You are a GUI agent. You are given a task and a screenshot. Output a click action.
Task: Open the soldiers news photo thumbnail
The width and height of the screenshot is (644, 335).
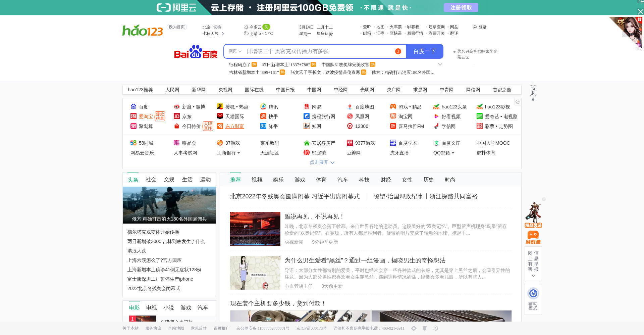169,205
